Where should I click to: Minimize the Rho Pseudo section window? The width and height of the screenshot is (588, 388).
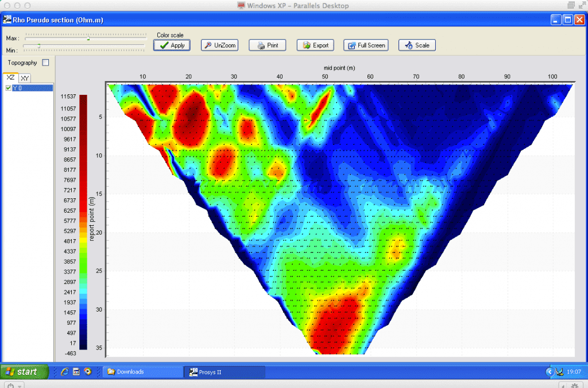coord(556,20)
